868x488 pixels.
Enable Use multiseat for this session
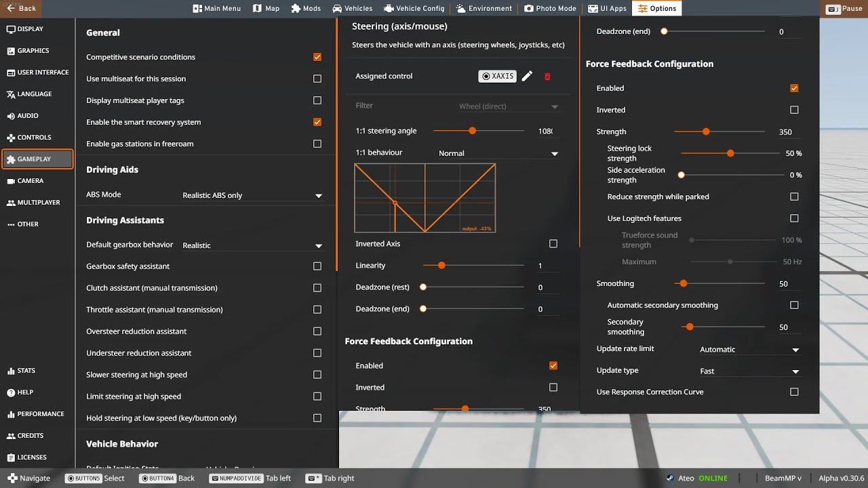(317, 79)
